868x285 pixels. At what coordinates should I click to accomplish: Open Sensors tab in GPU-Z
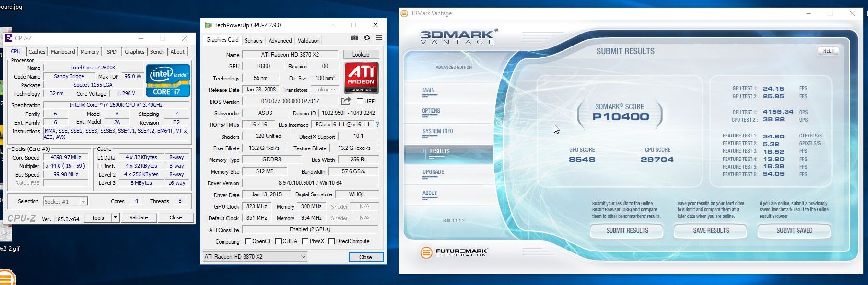(x=254, y=41)
